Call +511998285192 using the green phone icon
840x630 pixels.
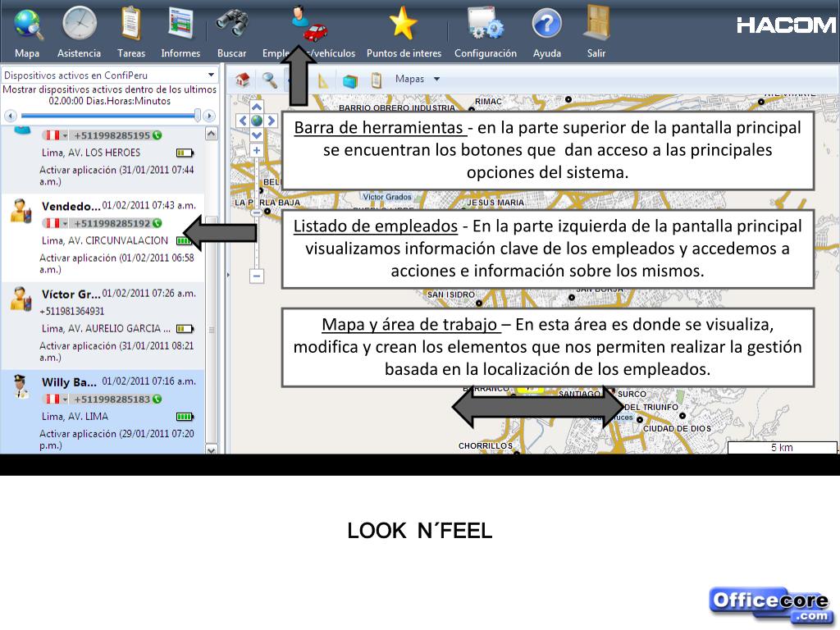click(x=157, y=223)
